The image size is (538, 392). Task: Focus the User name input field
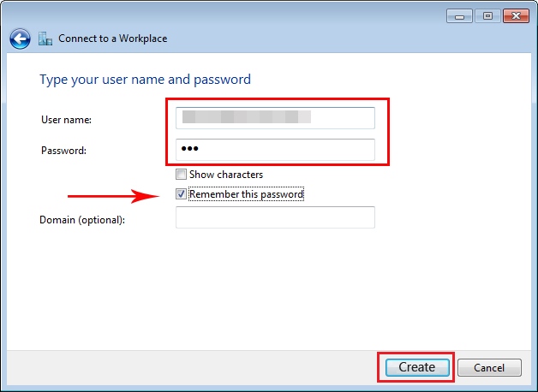tap(275, 118)
